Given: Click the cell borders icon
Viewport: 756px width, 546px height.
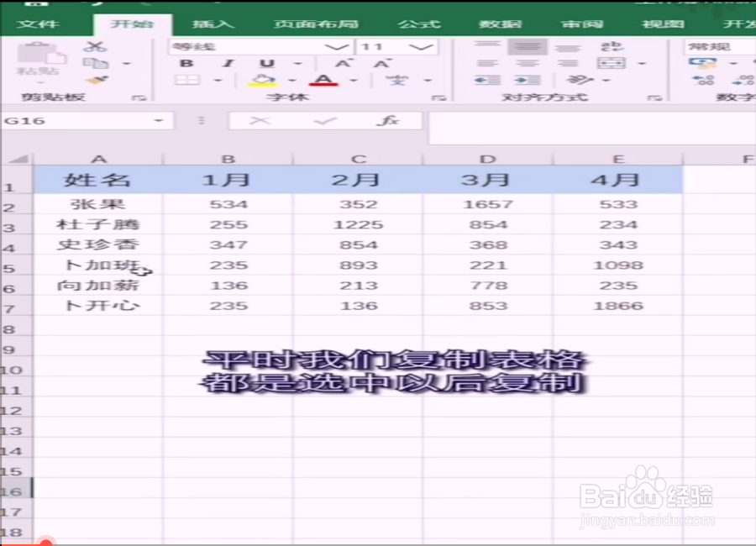Looking at the screenshot, I should coord(187,80).
